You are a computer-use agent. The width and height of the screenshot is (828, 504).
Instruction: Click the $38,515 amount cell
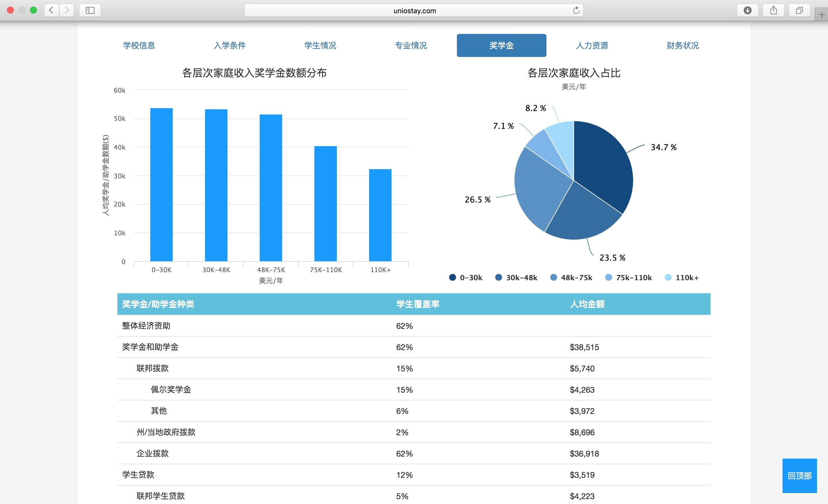(584, 347)
